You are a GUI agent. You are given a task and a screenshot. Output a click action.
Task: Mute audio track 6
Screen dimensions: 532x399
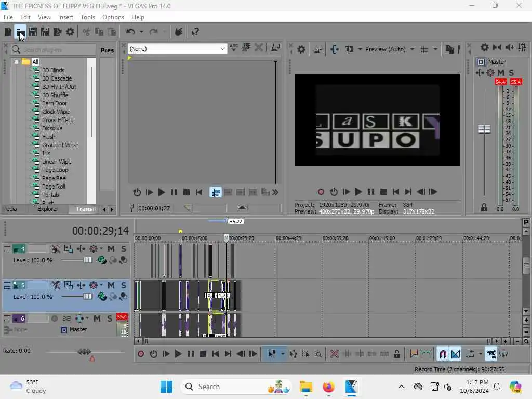click(97, 318)
